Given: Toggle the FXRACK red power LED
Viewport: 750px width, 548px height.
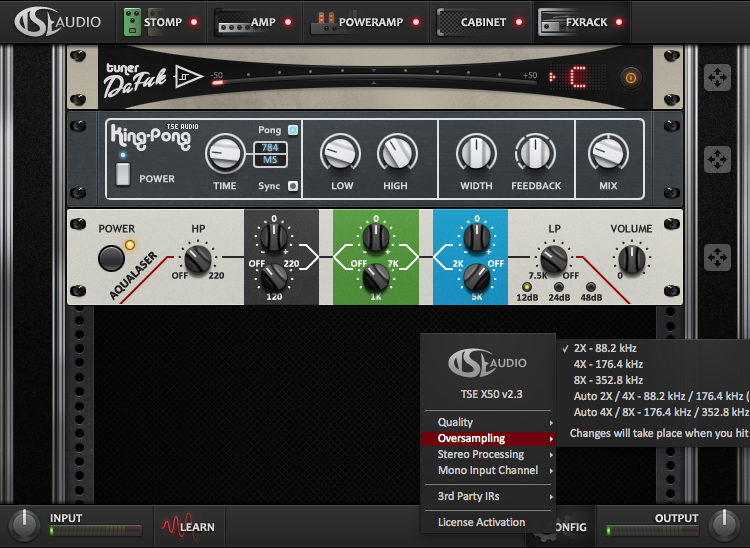Looking at the screenshot, I should point(619,22).
